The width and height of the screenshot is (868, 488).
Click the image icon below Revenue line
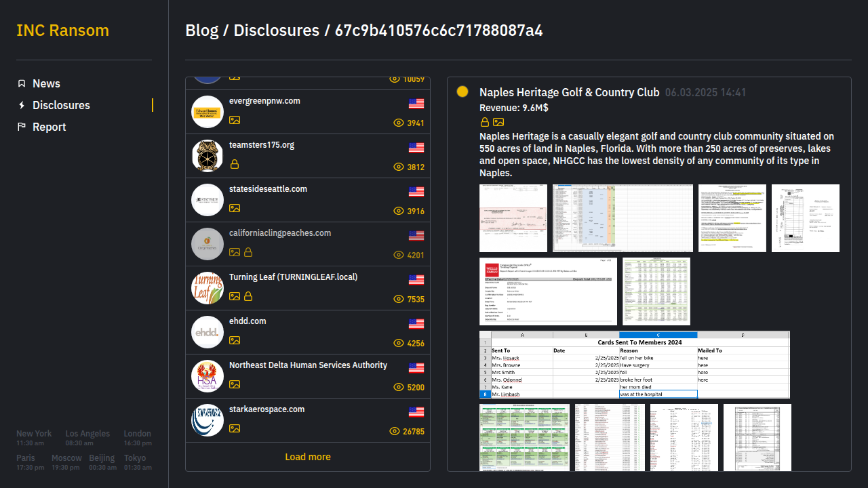(498, 122)
